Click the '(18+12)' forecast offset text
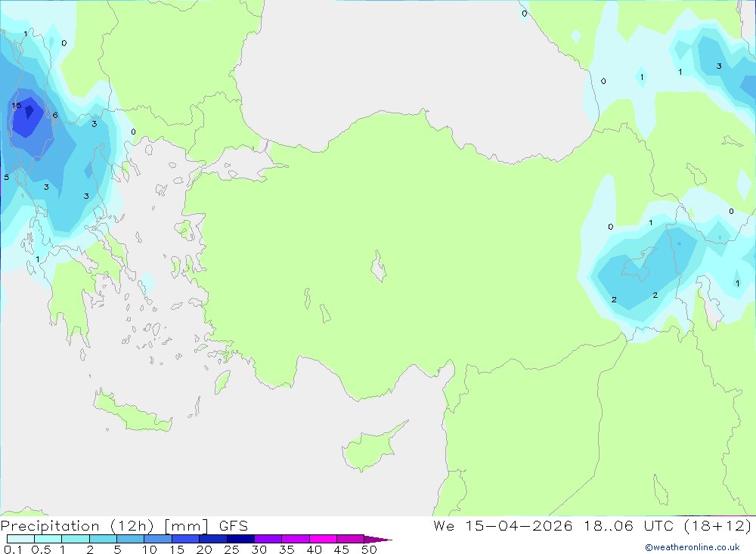The image size is (756, 554). coord(717,525)
